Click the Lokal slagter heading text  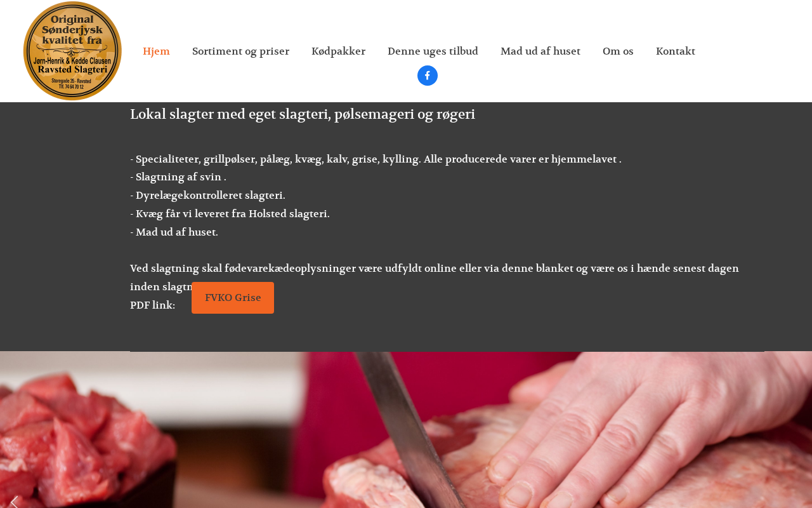pos(303,114)
